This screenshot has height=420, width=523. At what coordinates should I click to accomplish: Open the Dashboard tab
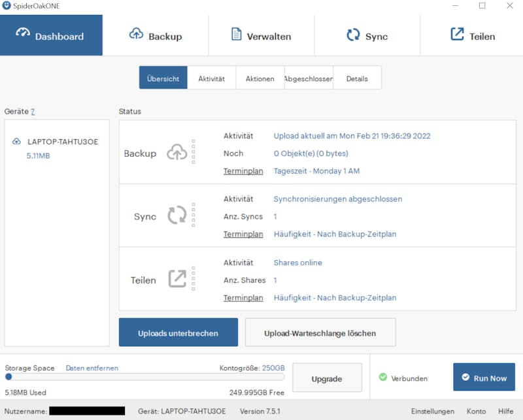pos(51,35)
